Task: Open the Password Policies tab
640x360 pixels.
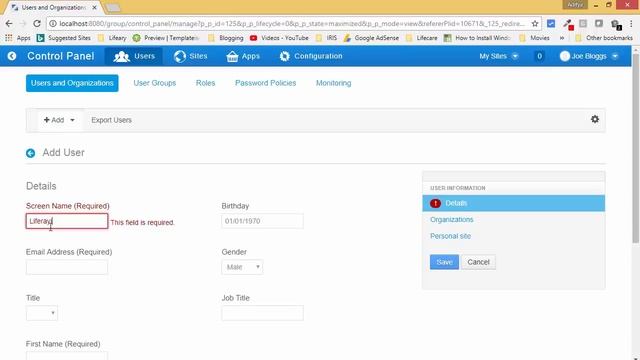Action: click(x=265, y=83)
